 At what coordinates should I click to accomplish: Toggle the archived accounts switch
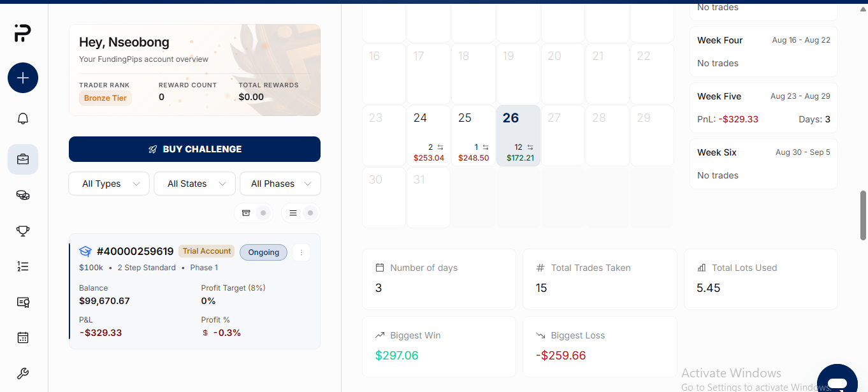pos(254,213)
